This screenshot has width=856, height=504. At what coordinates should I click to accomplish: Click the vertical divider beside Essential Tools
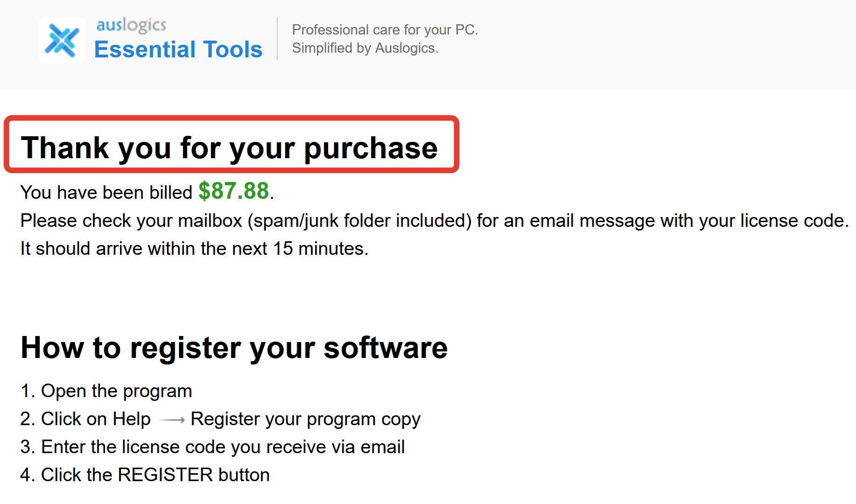pyautogui.click(x=277, y=39)
